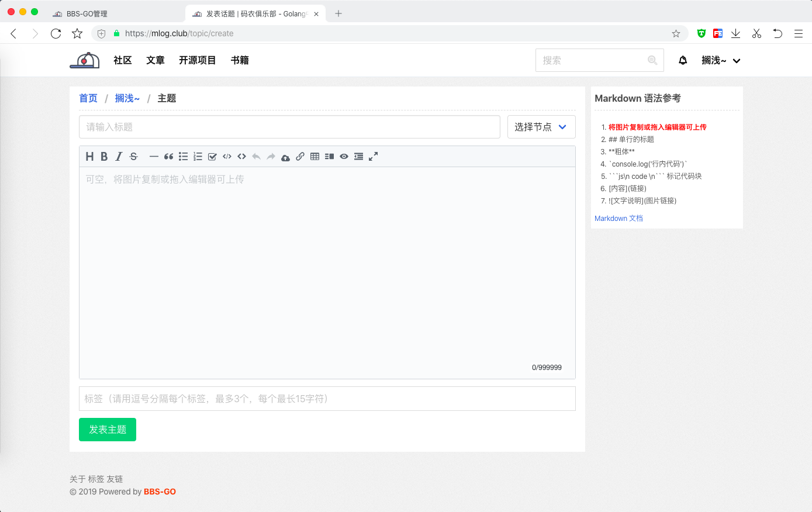The width and height of the screenshot is (812, 512).
Task: Open the 关于 footer link
Action: 77,479
